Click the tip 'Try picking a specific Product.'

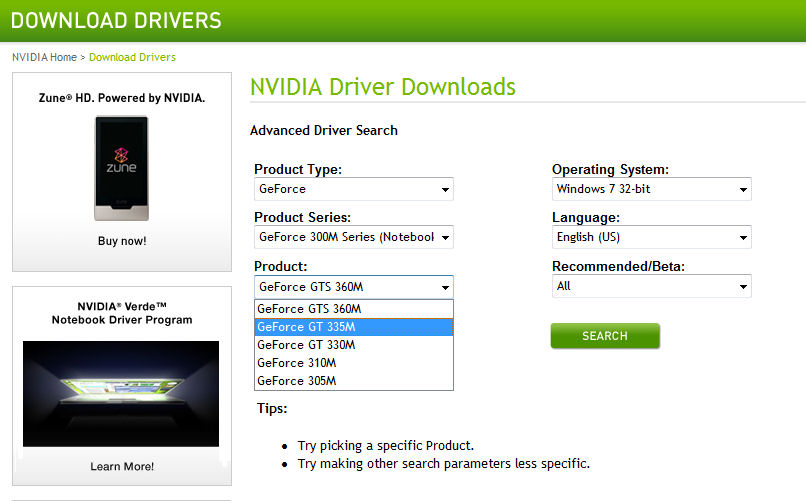[x=386, y=446]
